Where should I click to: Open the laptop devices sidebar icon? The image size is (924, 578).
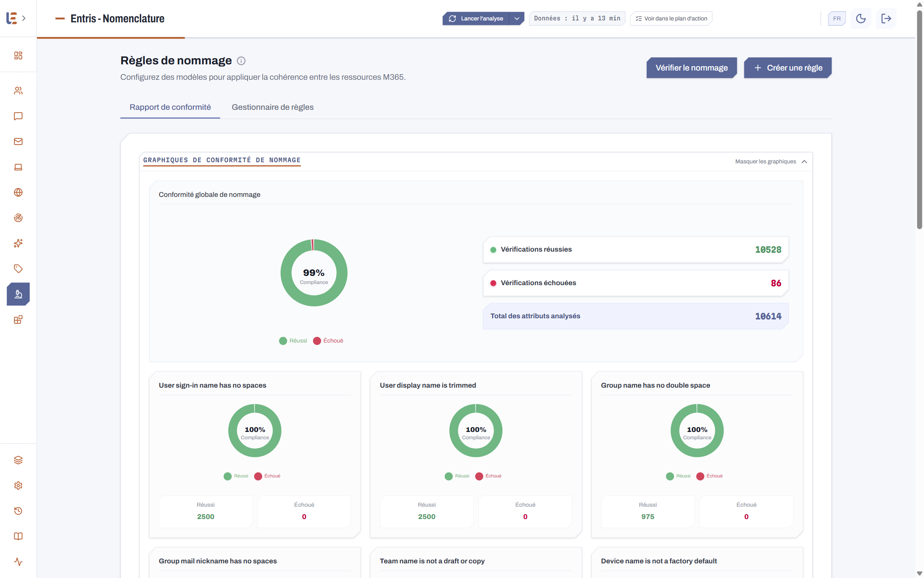pyautogui.click(x=18, y=167)
